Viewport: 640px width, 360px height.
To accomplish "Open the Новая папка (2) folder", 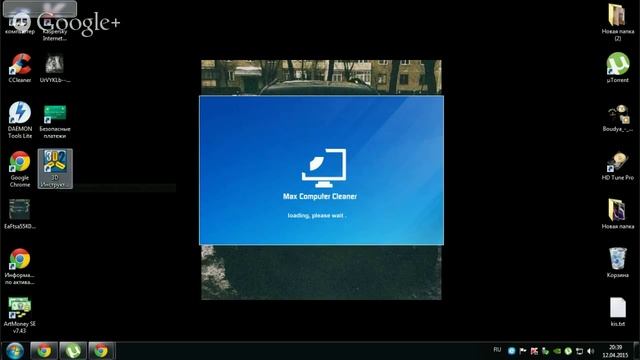I will coord(618,22).
